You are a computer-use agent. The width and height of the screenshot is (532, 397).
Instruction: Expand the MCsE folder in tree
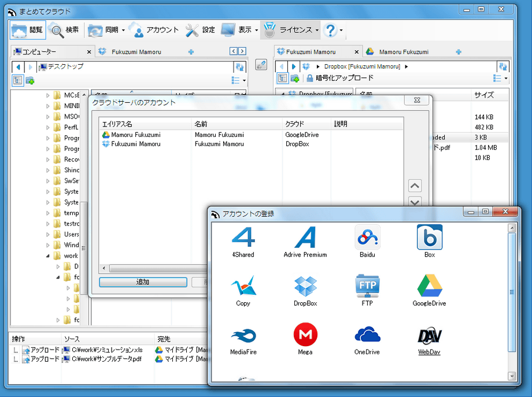[x=48, y=95]
